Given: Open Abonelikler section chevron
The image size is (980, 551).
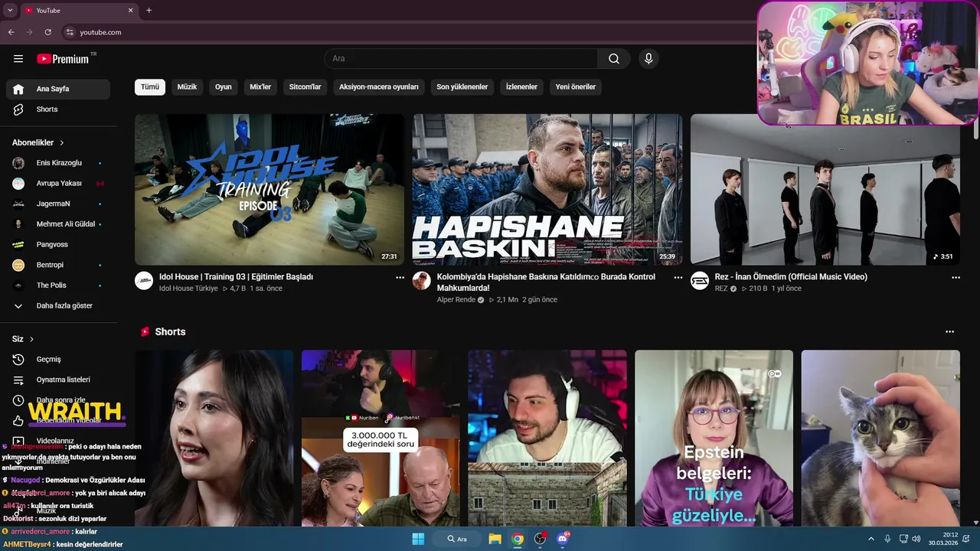Looking at the screenshot, I should click(62, 143).
